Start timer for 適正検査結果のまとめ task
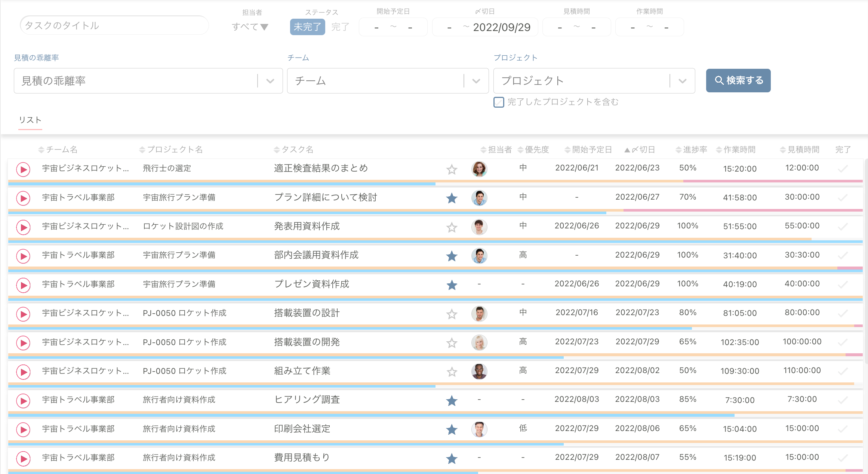 tap(23, 169)
